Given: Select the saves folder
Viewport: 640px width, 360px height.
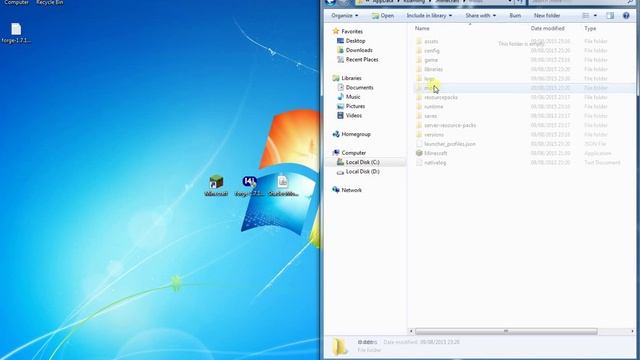Looking at the screenshot, I should pos(430,116).
